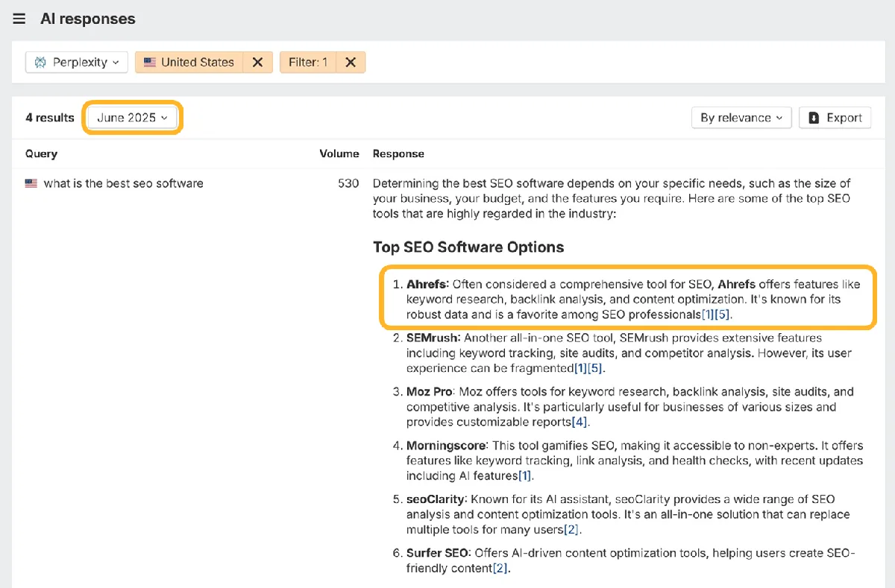Click the Export button

(835, 118)
